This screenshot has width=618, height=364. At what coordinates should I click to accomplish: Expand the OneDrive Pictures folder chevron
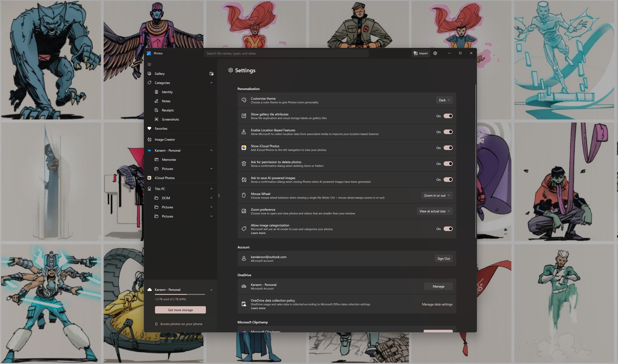[x=212, y=169]
